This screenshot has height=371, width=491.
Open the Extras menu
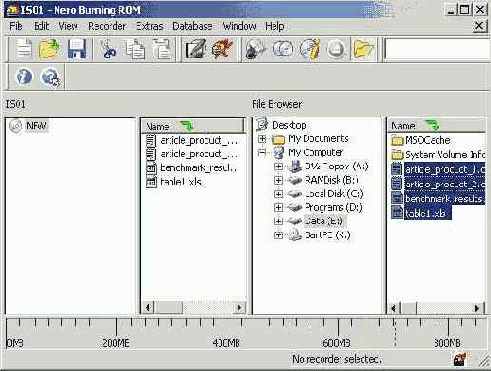click(150, 26)
